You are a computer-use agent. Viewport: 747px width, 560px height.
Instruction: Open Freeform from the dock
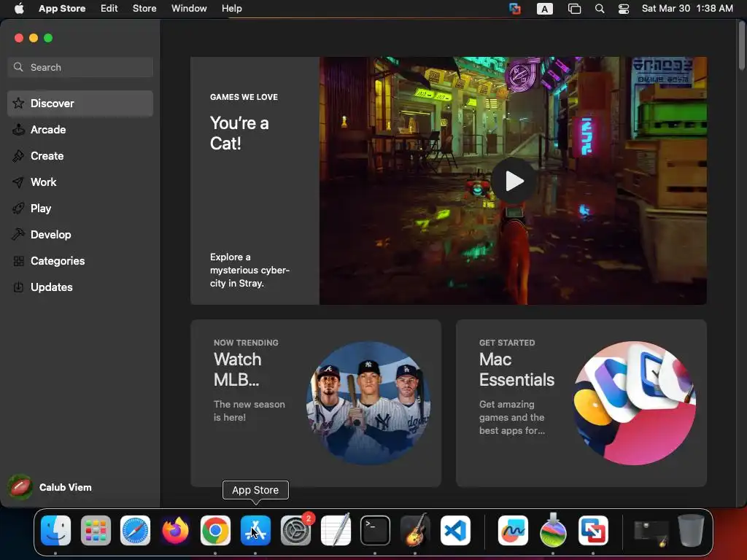tap(513, 530)
